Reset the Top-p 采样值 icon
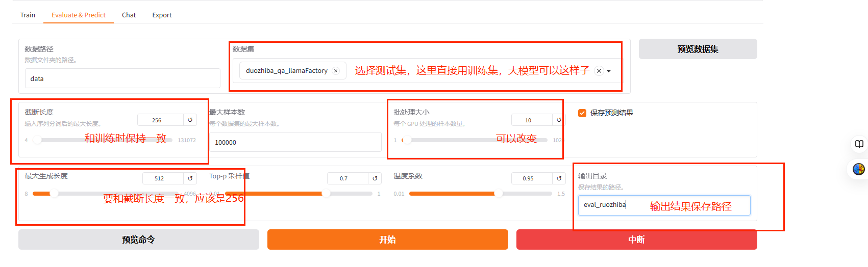 coord(375,178)
